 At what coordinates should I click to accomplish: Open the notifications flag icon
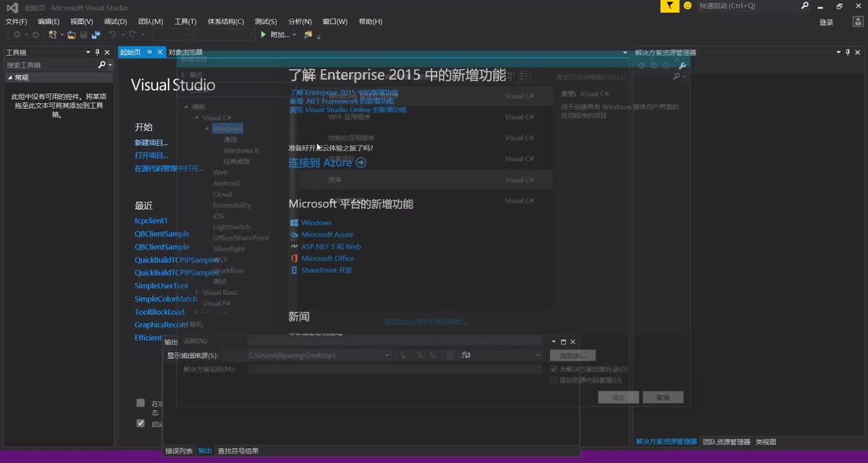click(x=670, y=6)
